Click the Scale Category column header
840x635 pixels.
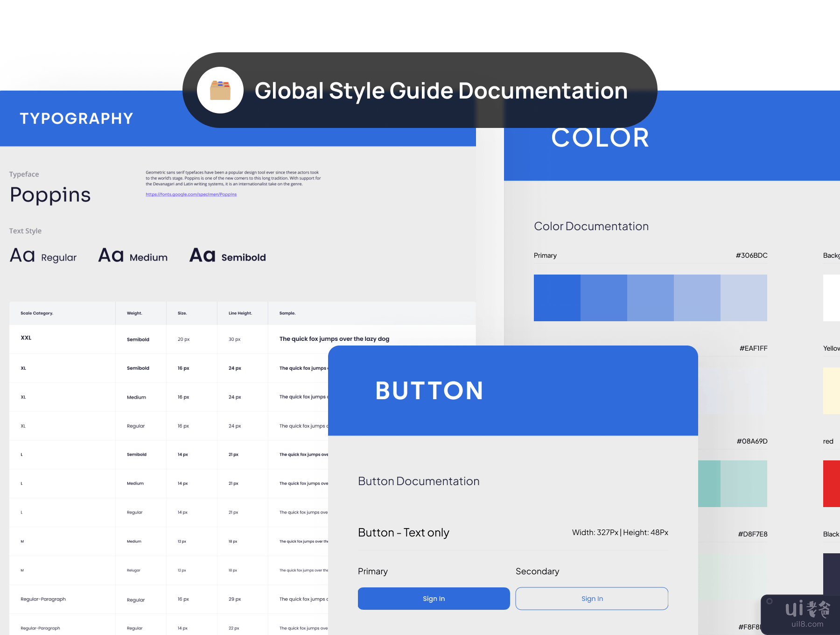point(37,313)
